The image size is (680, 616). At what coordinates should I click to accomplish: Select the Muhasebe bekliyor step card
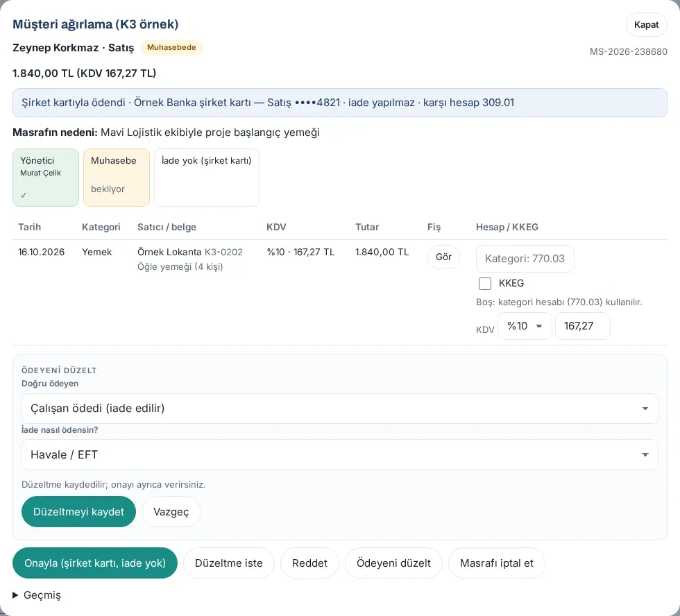(x=117, y=178)
